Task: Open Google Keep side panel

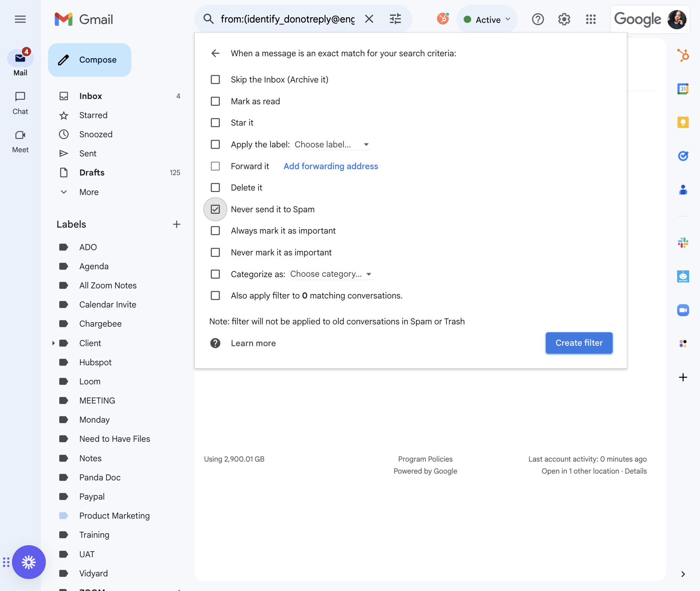Action: point(683,122)
